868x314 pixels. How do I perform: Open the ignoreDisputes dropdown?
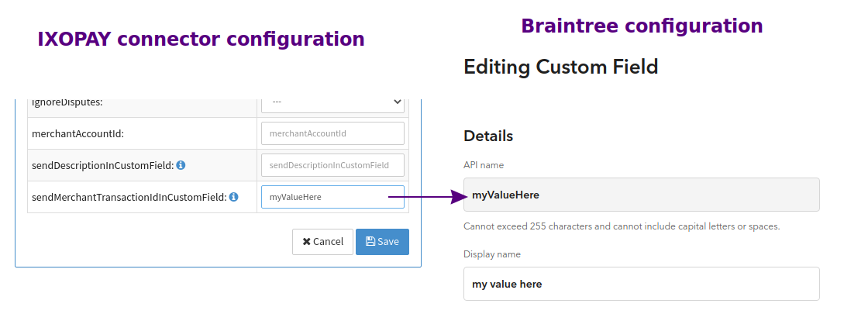(x=332, y=102)
